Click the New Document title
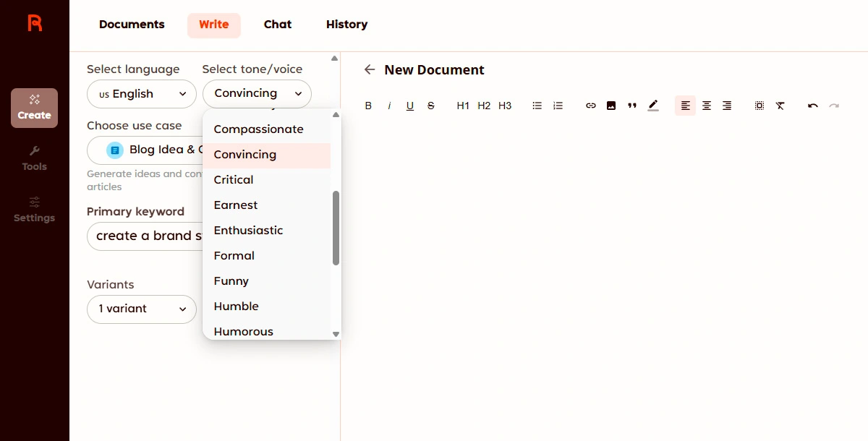Viewport: 868px width, 441px height. pos(435,70)
